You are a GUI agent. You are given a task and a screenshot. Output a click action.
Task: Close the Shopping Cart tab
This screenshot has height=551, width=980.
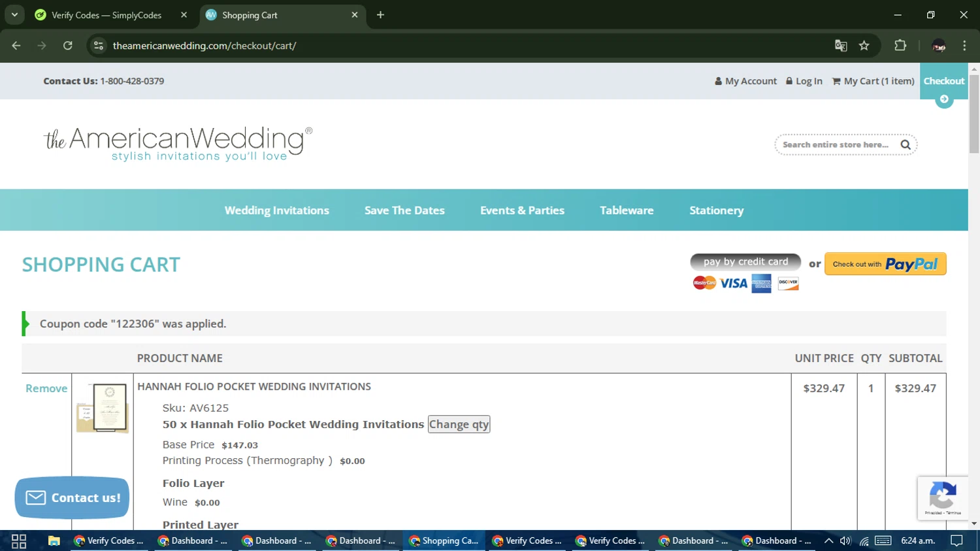pos(355,15)
